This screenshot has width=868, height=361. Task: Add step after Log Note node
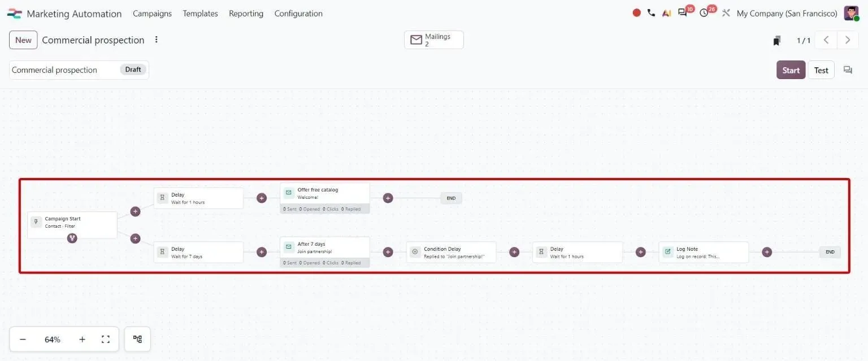click(x=767, y=252)
